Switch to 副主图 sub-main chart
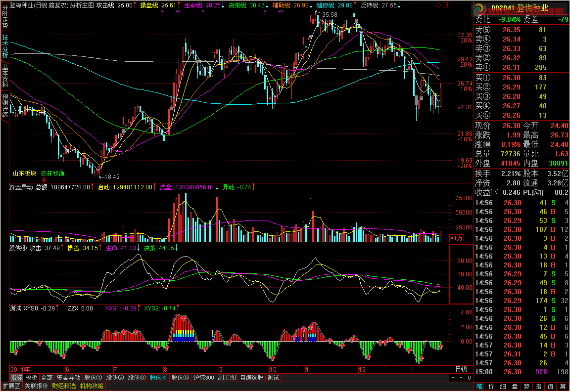The height and width of the screenshot is (392, 570). (x=227, y=378)
